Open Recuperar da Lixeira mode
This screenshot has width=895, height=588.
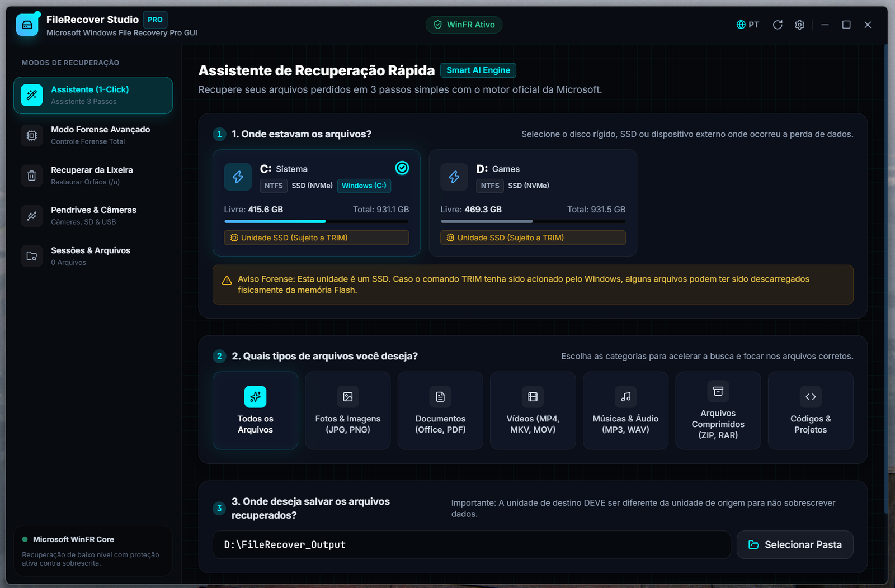(x=93, y=176)
